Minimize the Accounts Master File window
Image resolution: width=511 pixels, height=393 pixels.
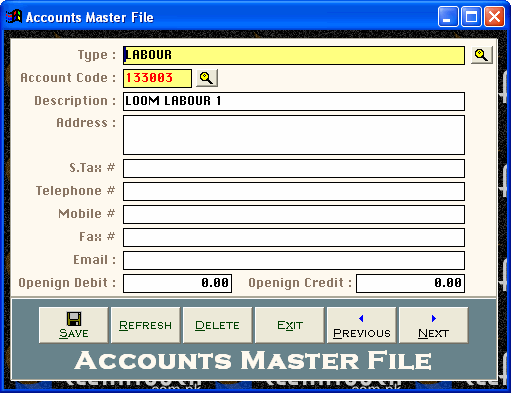(448, 16)
